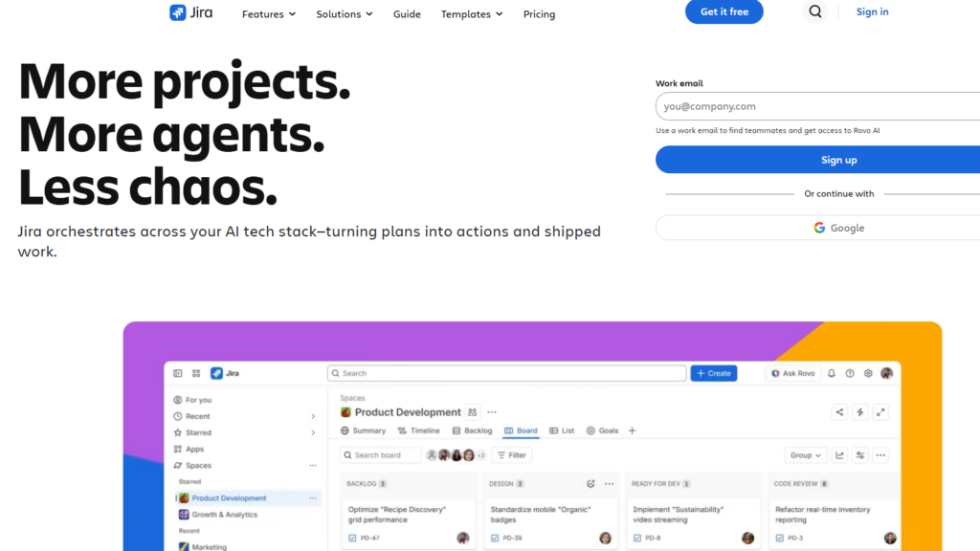Image resolution: width=980 pixels, height=551 pixels.
Task: Click the share icon for Product Development
Action: point(839,412)
